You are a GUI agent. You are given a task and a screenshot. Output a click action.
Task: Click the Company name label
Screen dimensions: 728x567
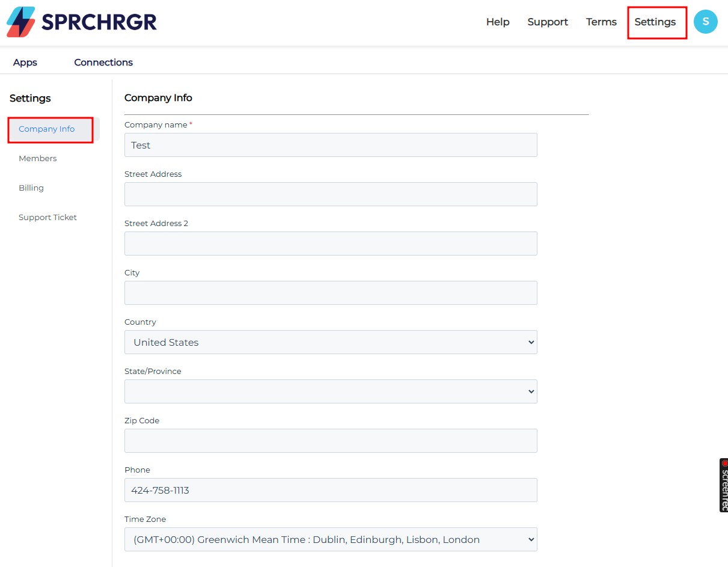[x=156, y=124]
